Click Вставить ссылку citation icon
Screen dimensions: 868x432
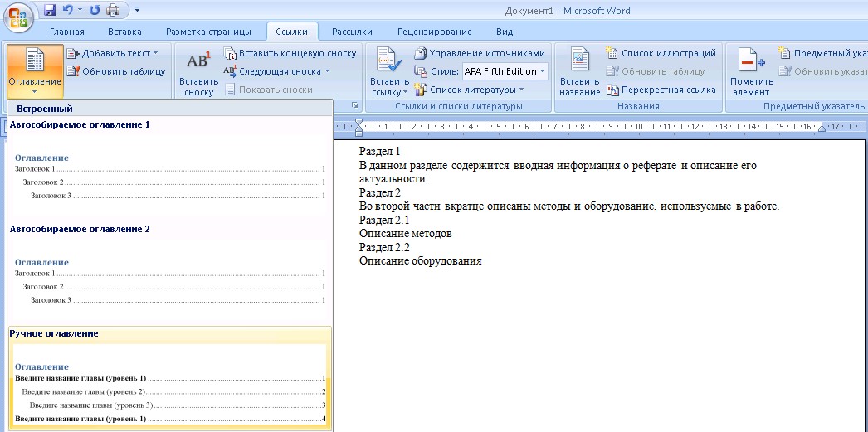point(389,62)
